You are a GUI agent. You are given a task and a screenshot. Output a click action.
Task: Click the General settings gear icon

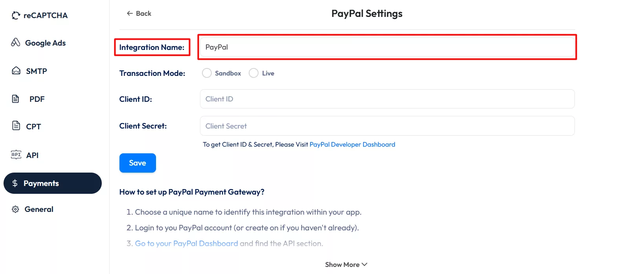[15, 209]
